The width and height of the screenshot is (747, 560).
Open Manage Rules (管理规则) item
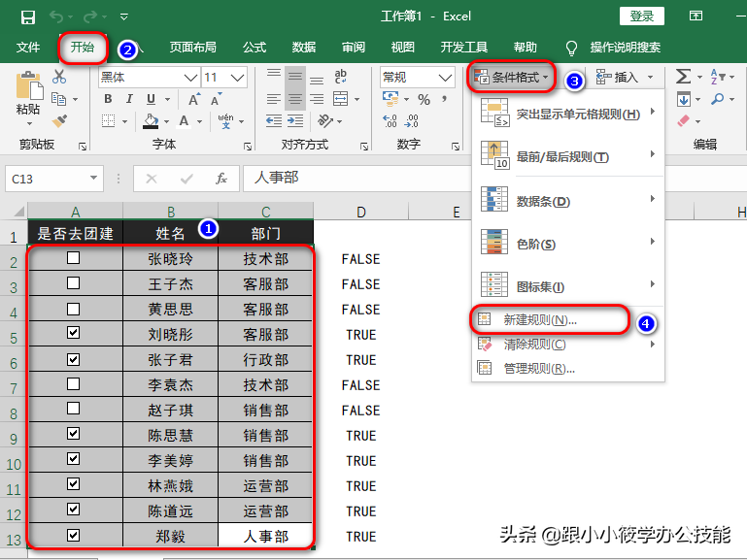(x=568, y=368)
